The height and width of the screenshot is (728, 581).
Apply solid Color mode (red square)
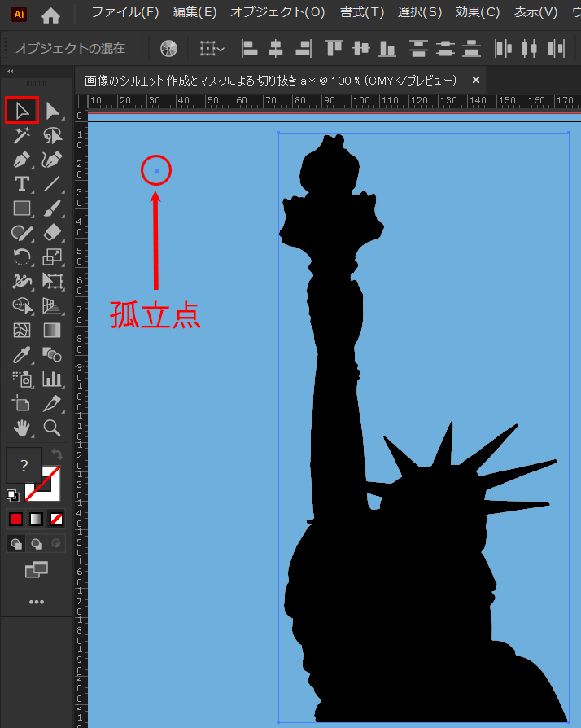coord(15,519)
